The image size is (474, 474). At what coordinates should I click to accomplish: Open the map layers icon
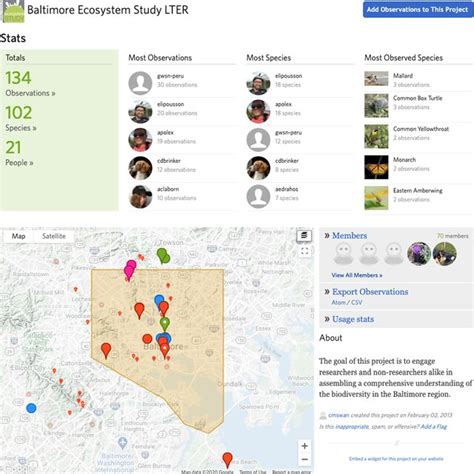coord(304,236)
